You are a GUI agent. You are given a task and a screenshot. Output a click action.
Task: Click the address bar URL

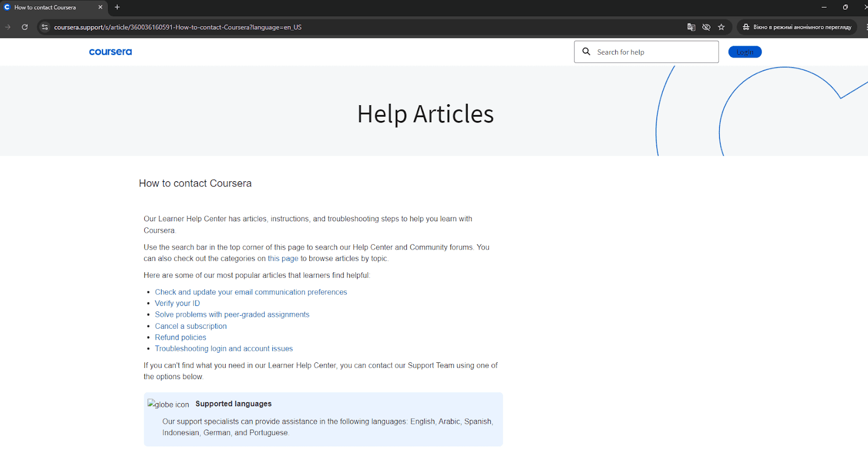pyautogui.click(x=178, y=27)
